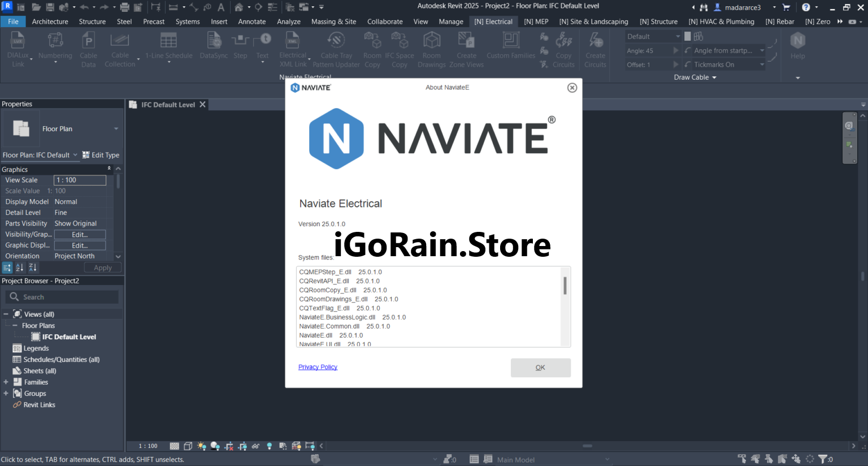This screenshot has height=466, width=868.
Task: Open the Annotate ribbon tab
Action: (251, 21)
